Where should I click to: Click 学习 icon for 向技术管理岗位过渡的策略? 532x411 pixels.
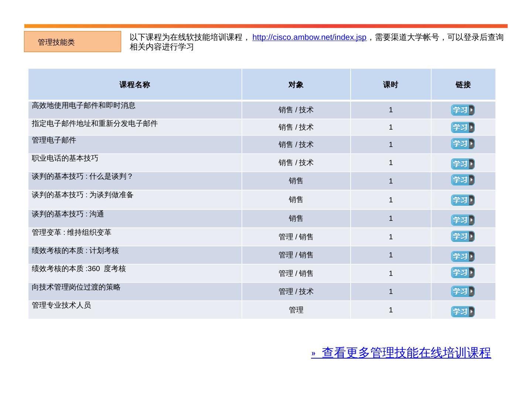coord(463,291)
